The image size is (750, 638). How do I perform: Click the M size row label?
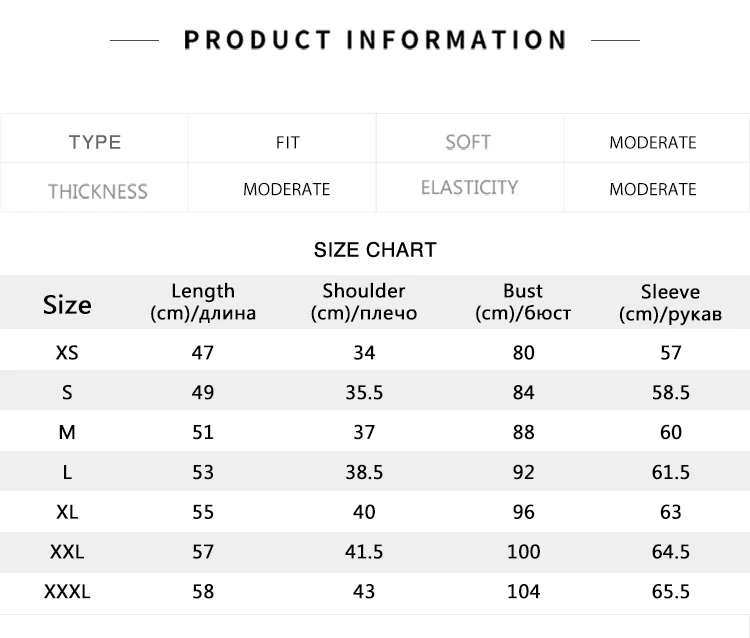67,432
